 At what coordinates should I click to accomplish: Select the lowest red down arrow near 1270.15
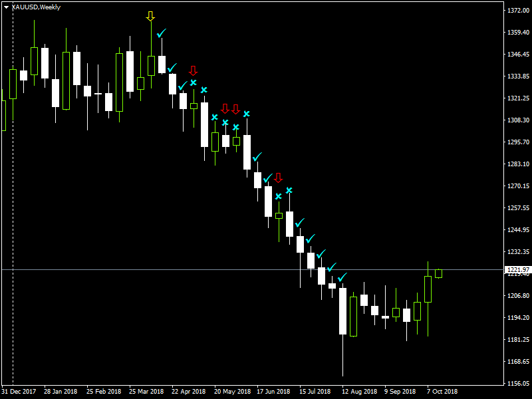[278, 178]
